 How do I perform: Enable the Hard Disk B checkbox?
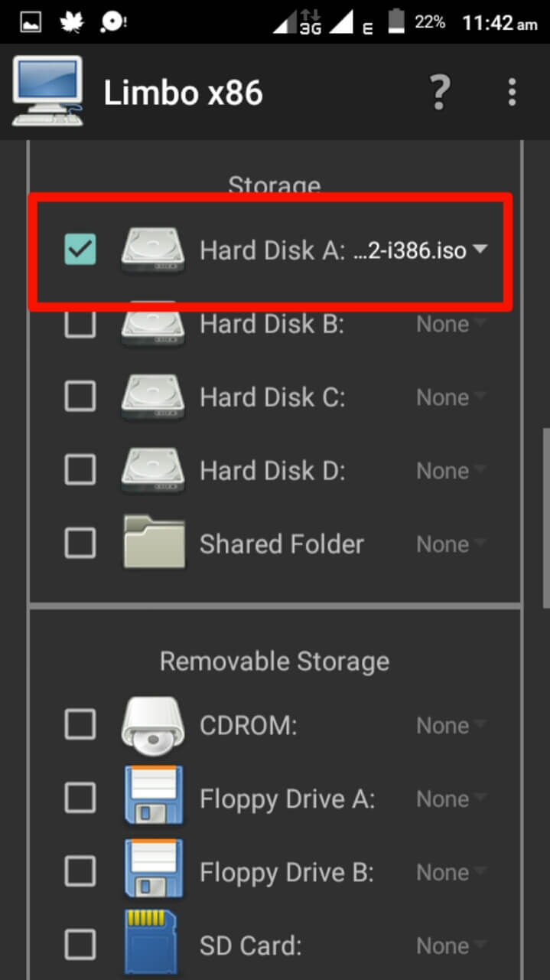pos(80,323)
